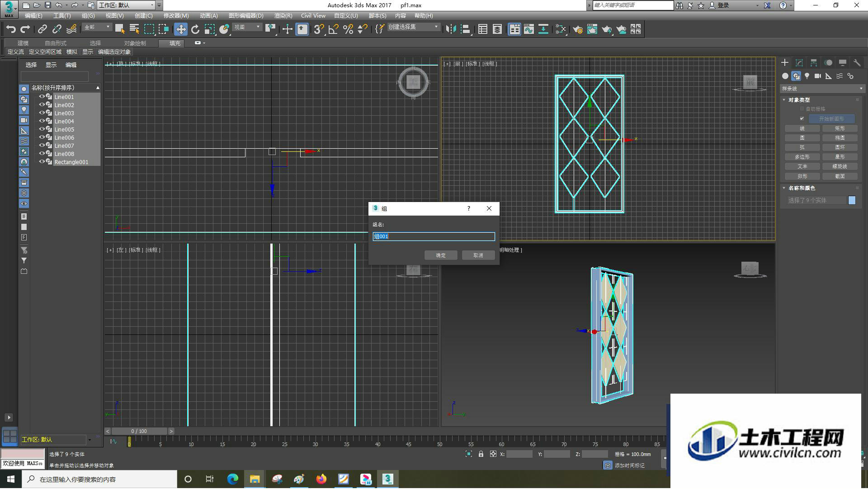
Task: Switch to the 填充 ribbon tab
Action: 175,43
